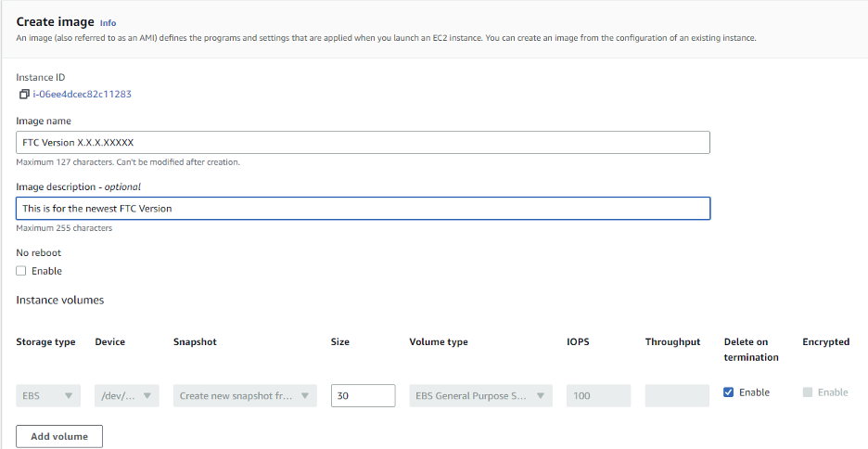Click the Snapshot dropdown arrow icon
The width and height of the screenshot is (868, 449).
click(x=304, y=396)
